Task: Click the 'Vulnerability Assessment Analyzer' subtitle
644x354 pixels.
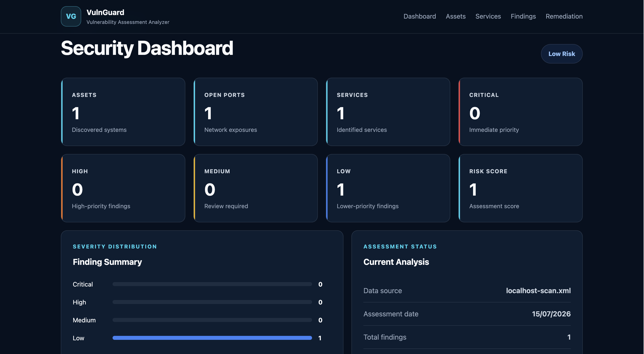Action: click(128, 22)
